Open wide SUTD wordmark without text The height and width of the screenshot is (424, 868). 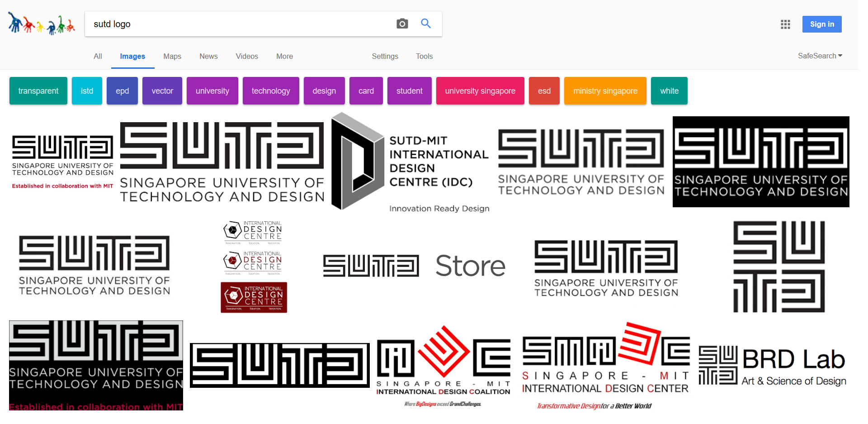(280, 365)
